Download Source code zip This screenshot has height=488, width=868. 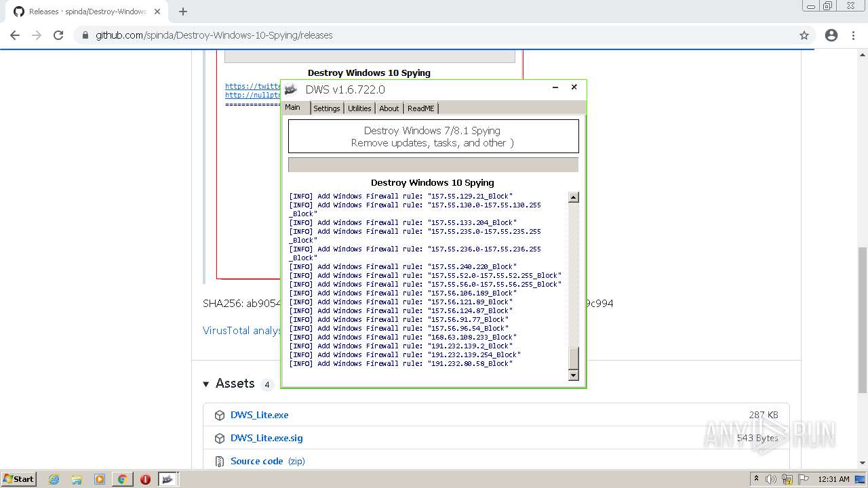click(x=268, y=461)
